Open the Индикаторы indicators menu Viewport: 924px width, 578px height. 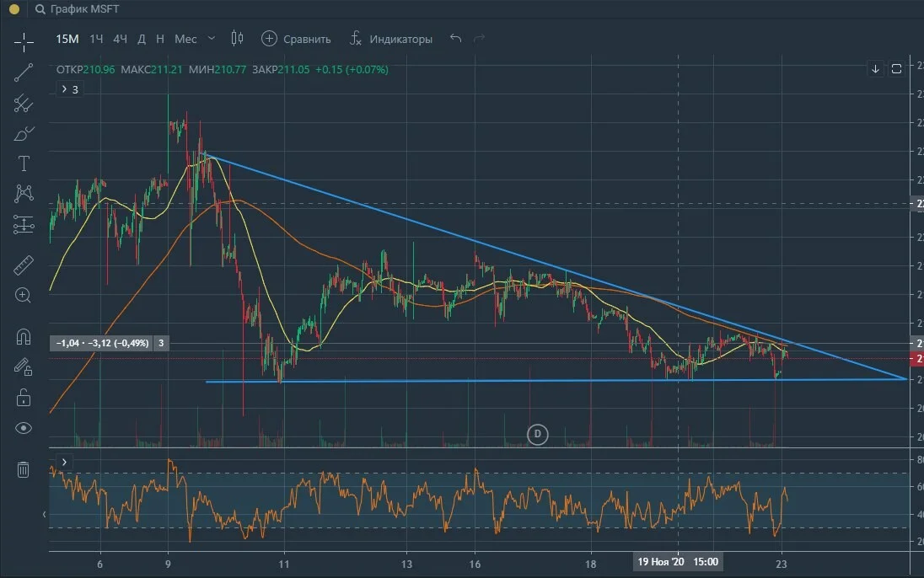coord(390,39)
